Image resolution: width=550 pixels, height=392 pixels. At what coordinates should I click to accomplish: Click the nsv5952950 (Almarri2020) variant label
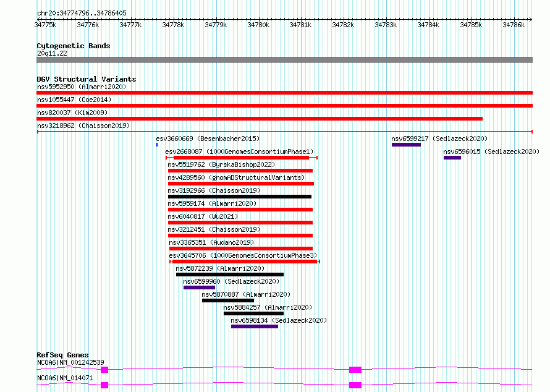click(x=82, y=87)
